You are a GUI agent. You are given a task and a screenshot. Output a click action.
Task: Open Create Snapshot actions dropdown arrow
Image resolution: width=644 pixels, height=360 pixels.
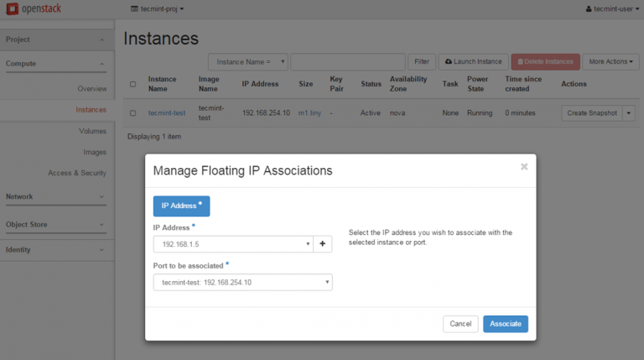(630, 112)
